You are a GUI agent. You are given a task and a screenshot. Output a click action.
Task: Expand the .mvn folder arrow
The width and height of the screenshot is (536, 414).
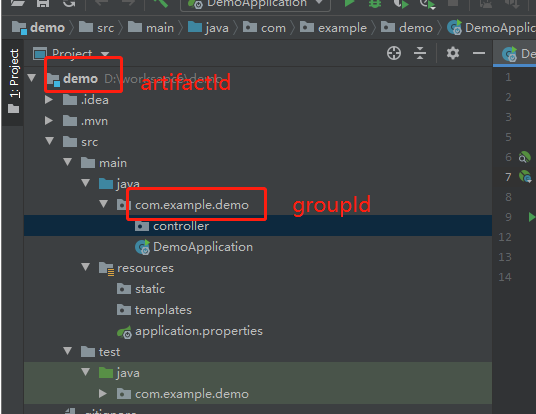[x=49, y=121]
